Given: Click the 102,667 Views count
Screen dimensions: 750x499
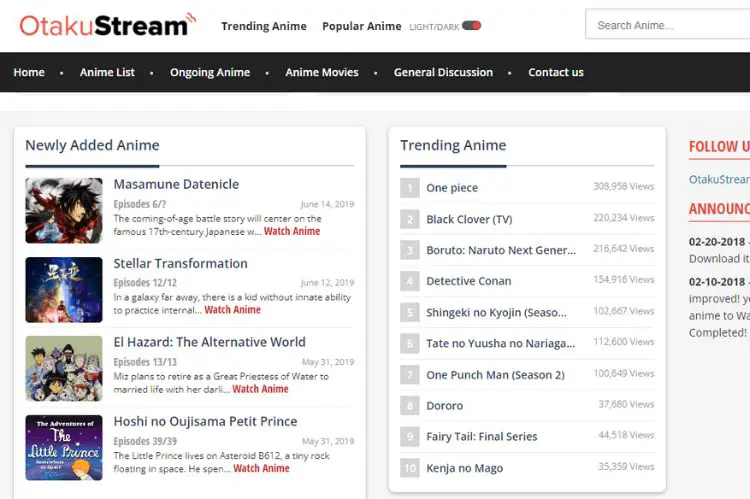Looking at the screenshot, I should tap(624, 311).
